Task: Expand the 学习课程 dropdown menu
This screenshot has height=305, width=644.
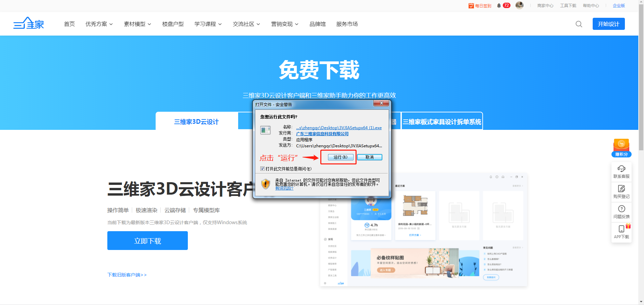Action: pos(208,24)
